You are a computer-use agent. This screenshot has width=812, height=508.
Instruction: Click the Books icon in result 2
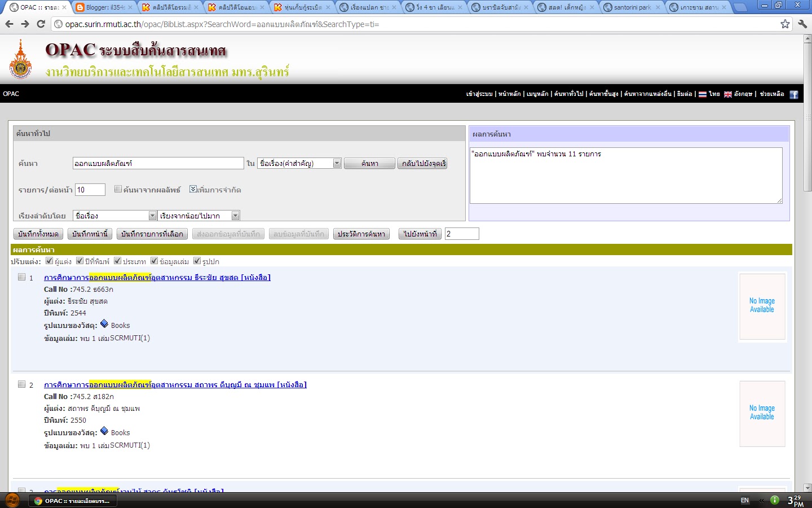click(104, 431)
